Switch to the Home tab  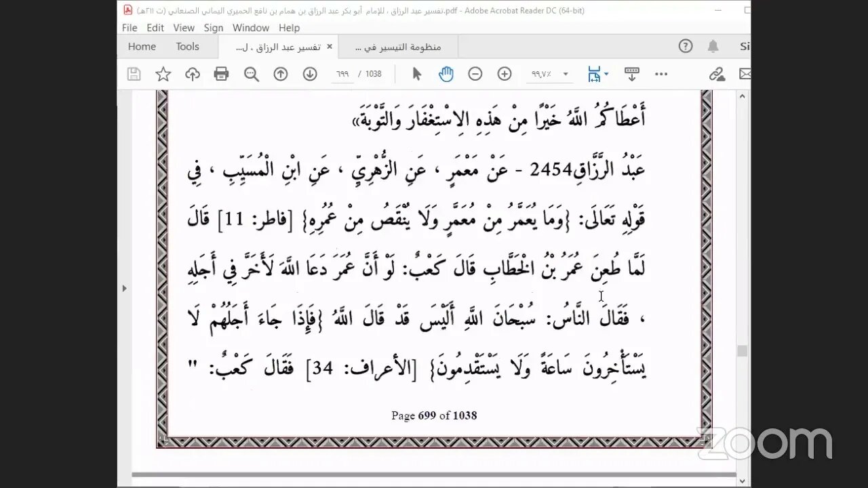(x=142, y=47)
